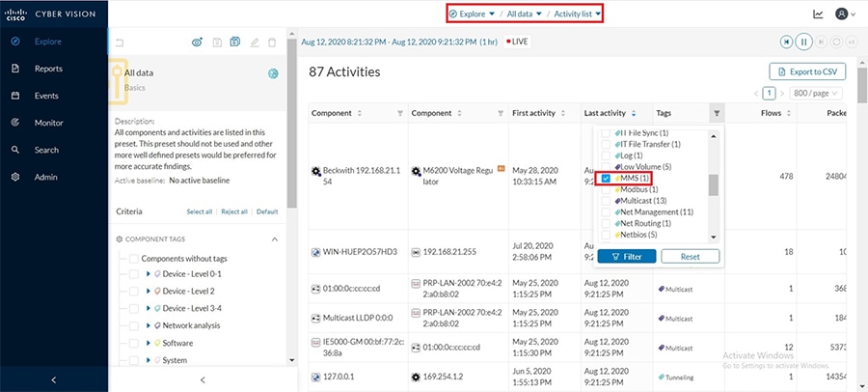The width and height of the screenshot is (868, 392).
Task: Click the back arrow in the preset toolbar
Action: 120,42
